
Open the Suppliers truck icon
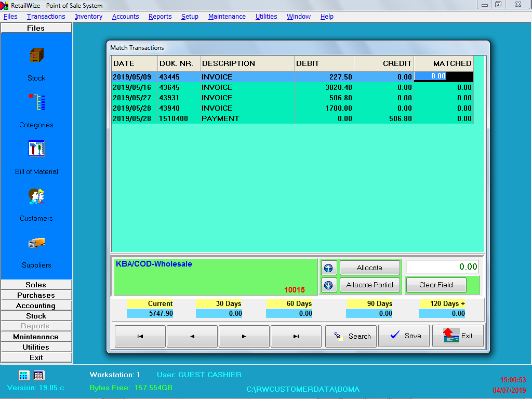36,243
